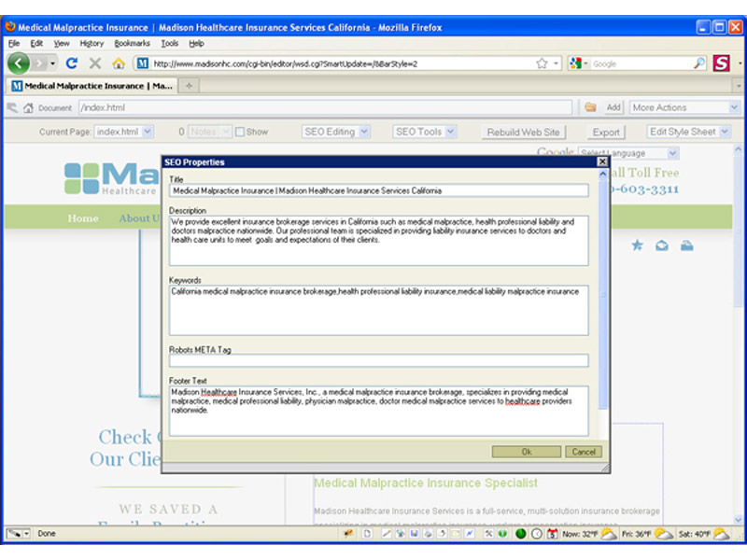Expand the SEO Tools dropdown
Viewport: 747px width, 560px height.
(x=424, y=133)
